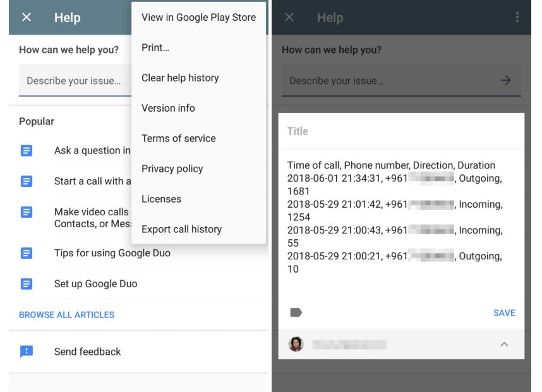Screen dimensions: 542x392
Task: Close Help with the left X icon
Action: (x=27, y=18)
